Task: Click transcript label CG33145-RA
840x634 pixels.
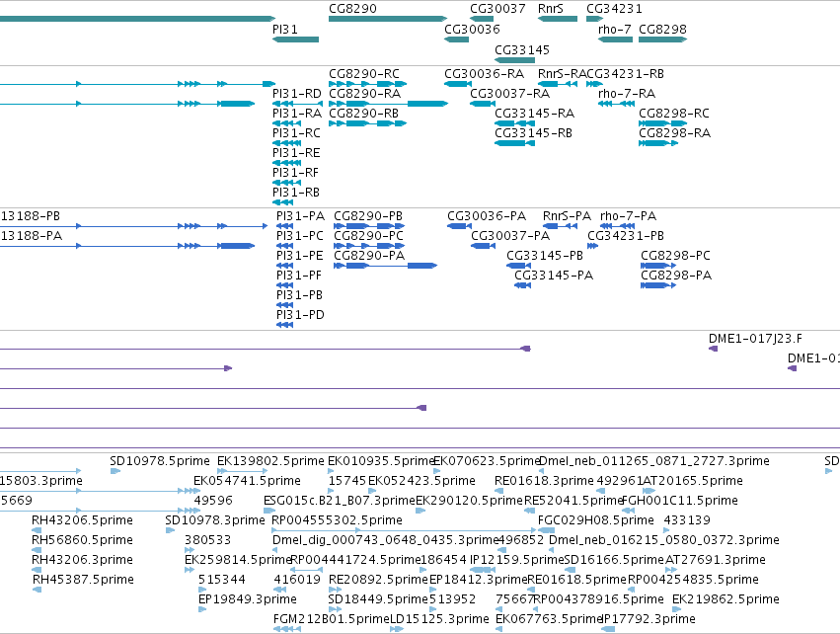Action: (534, 114)
